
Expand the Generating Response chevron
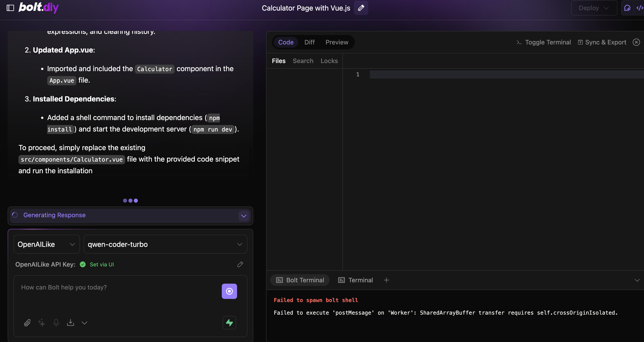pyautogui.click(x=244, y=216)
